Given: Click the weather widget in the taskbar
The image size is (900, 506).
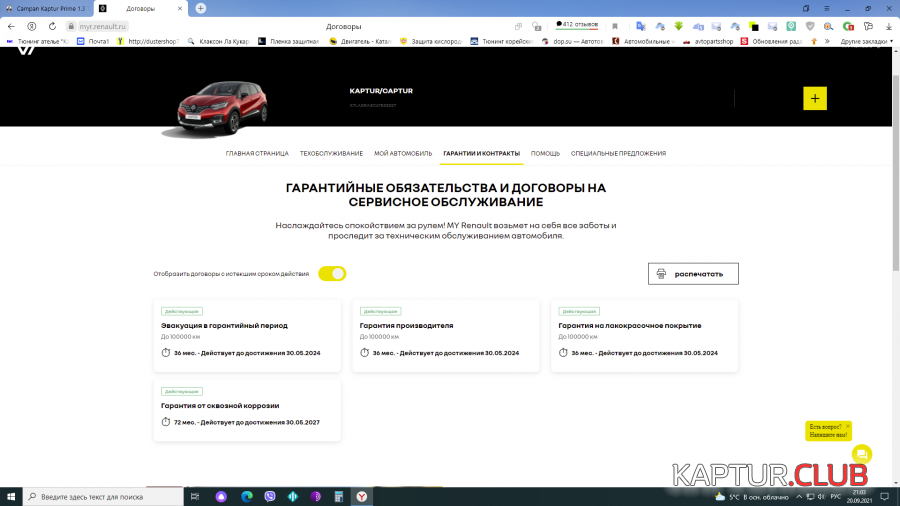Looking at the screenshot, I should (x=752, y=497).
